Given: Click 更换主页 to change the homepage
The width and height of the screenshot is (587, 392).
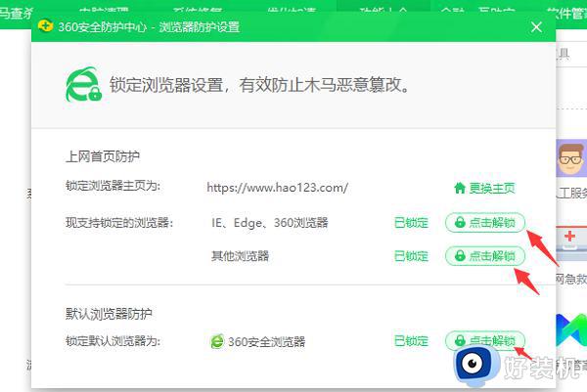Looking at the screenshot, I should point(484,188).
